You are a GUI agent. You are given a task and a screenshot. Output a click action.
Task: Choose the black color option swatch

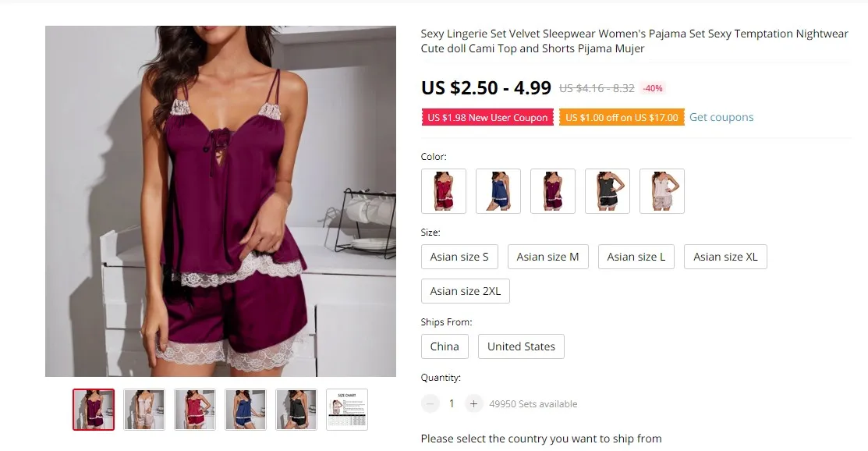click(x=608, y=191)
